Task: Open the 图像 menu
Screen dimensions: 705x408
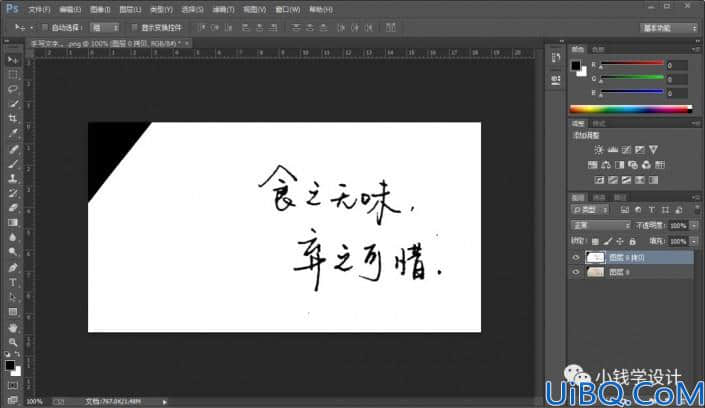Action: pos(100,9)
